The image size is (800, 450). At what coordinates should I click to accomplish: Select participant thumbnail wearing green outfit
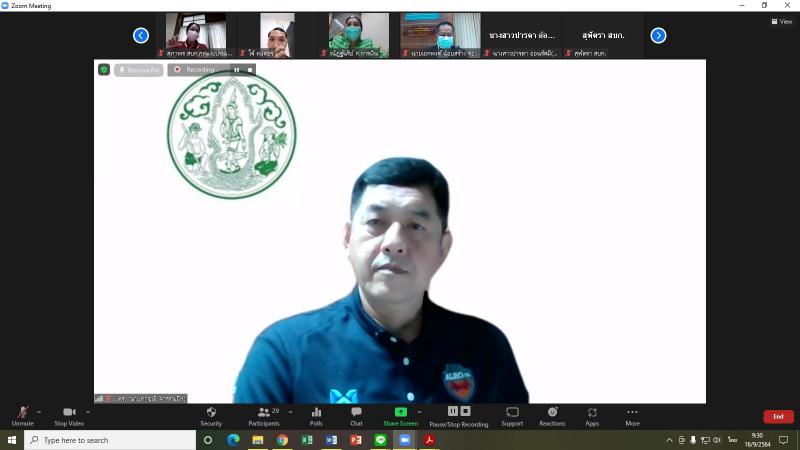[x=359, y=35]
